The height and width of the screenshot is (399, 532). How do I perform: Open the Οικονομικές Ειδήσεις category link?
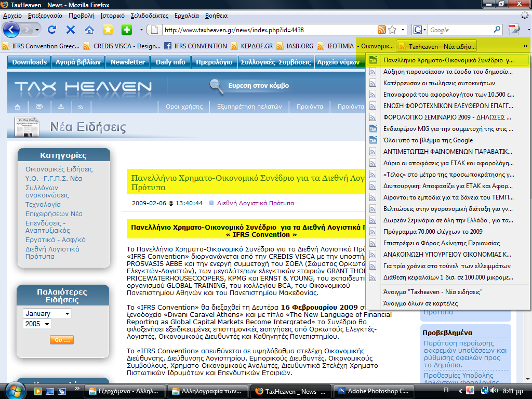[59, 169]
